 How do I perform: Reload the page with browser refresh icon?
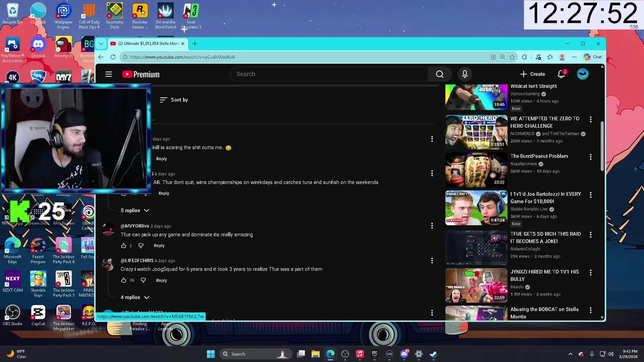113,57
